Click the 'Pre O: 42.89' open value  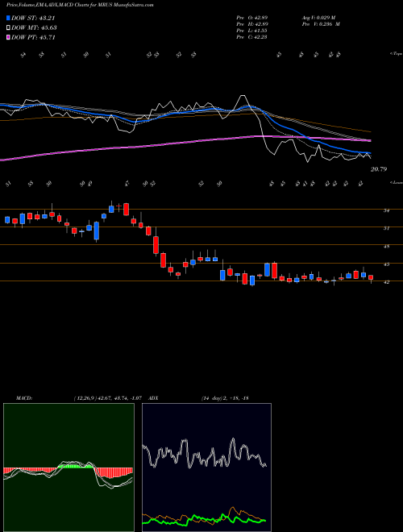(252, 18)
